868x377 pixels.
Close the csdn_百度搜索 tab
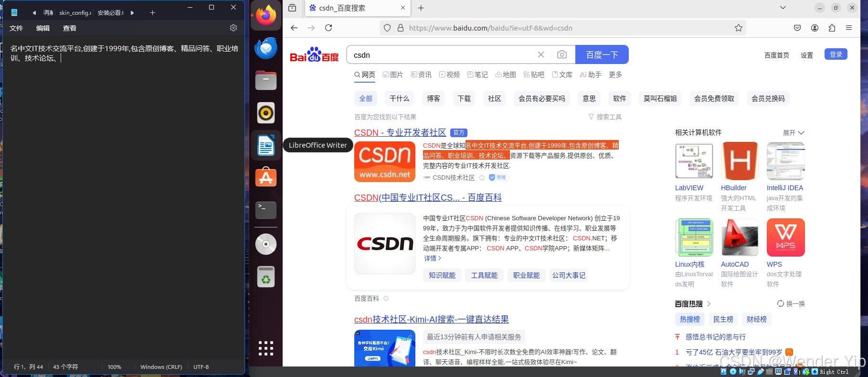pyautogui.click(x=403, y=8)
